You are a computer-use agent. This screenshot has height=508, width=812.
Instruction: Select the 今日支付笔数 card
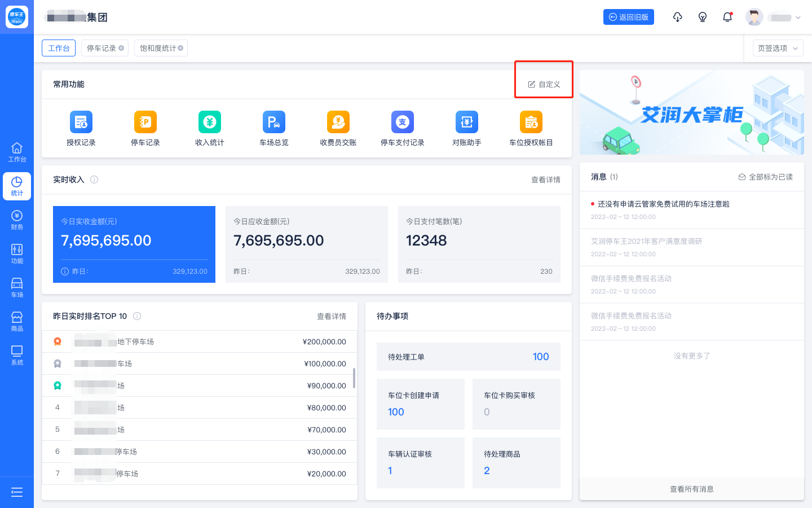[x=479, y=244]
